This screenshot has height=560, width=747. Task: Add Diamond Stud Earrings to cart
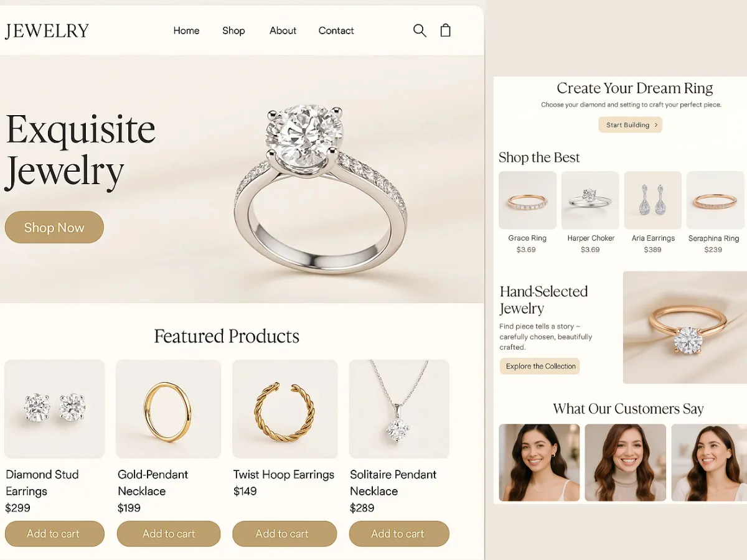[54, 534]
